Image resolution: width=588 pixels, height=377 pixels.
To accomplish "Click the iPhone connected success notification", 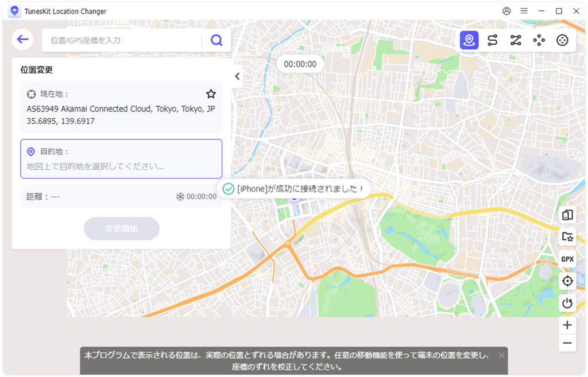I will 293,188.
